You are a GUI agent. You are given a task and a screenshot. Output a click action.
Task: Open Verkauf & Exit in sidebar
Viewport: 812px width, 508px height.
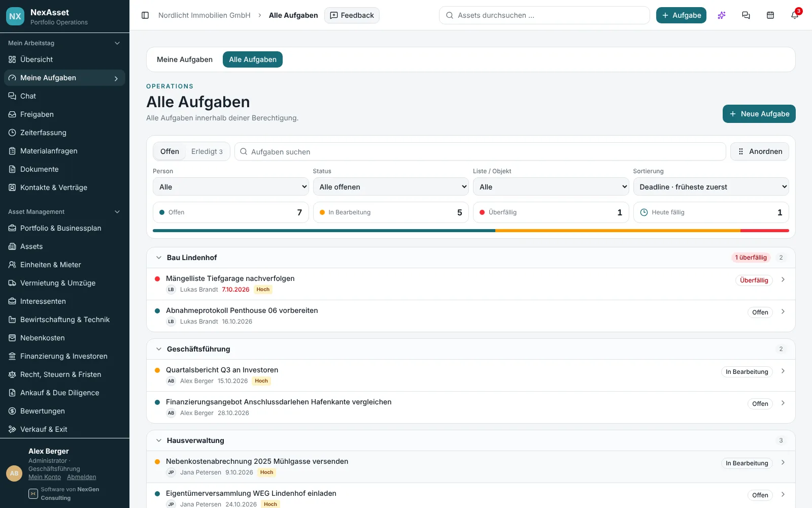pos(64,429)
